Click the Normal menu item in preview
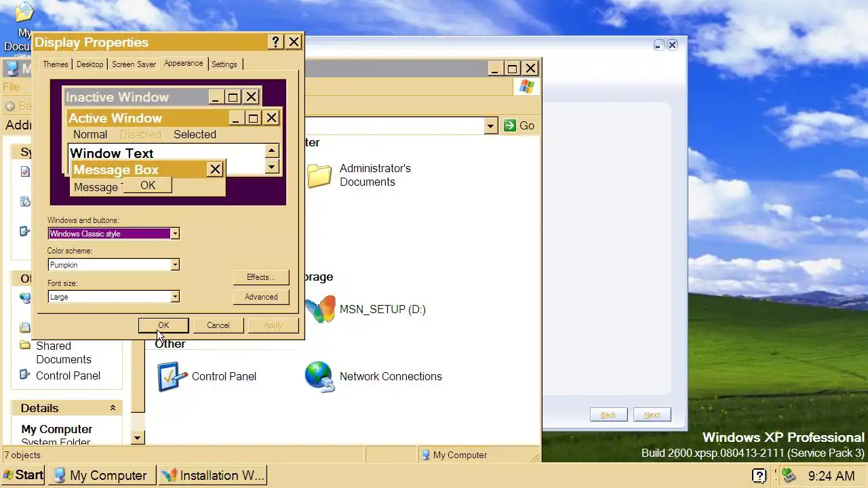868x488 pixels. [90, 134]
